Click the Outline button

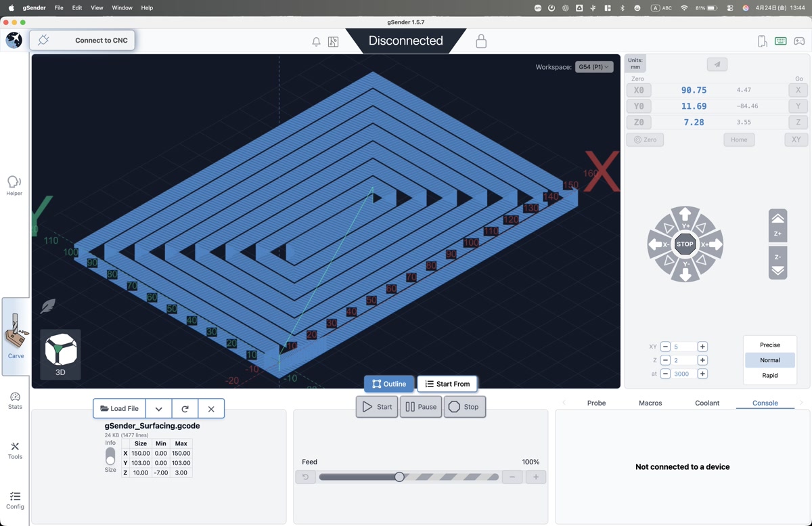click(389, 384)
